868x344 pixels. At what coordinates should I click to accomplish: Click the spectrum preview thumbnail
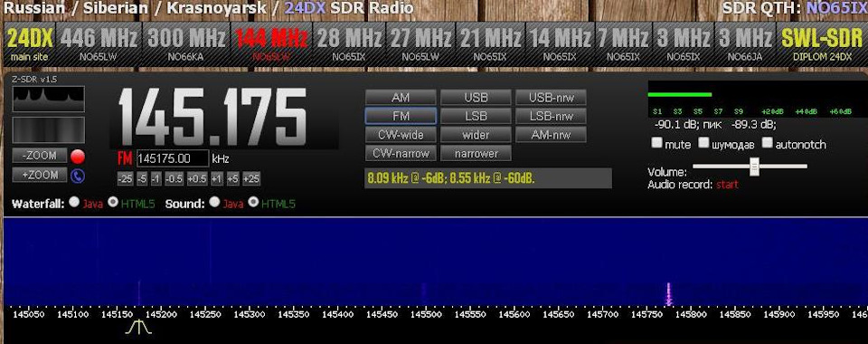coord(49,100)
